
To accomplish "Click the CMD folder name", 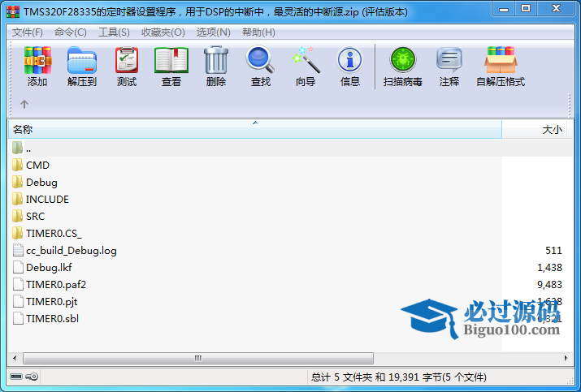I will click(38, 165).
